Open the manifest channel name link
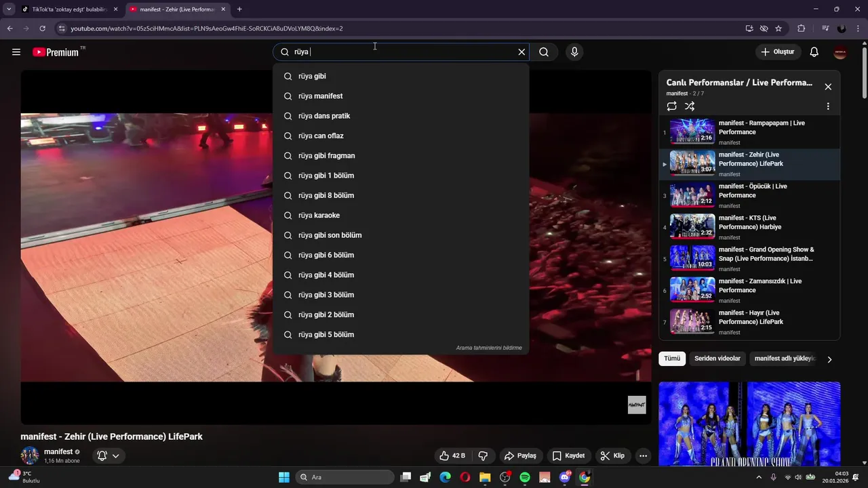868x488 pixels. tap(58, 451)
